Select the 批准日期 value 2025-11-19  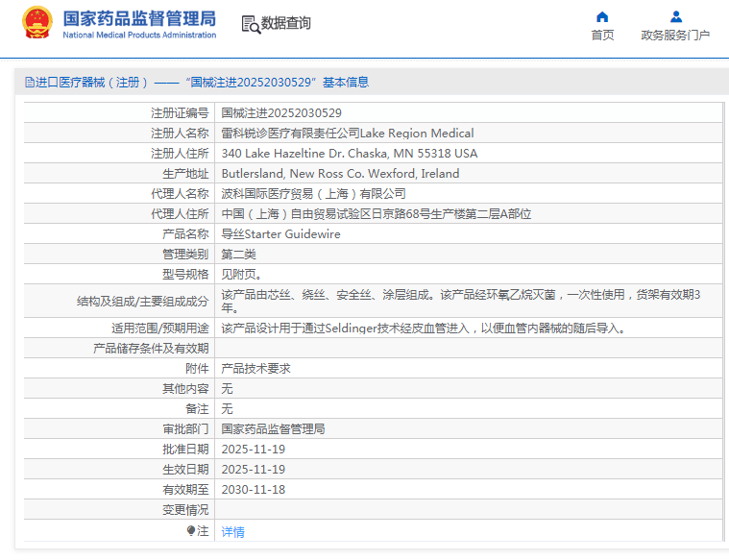coord(254,449)
